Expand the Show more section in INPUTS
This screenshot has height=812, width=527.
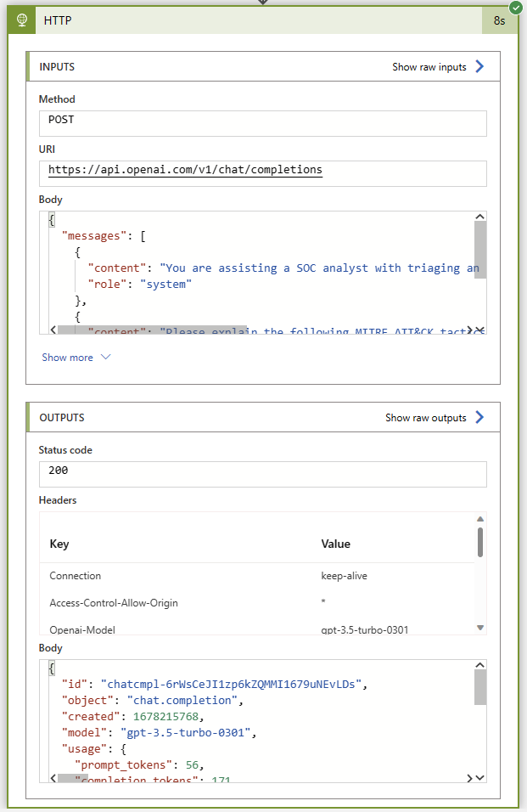66,357
